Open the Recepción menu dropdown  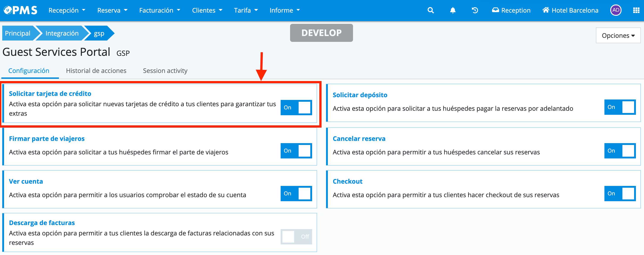67,10
